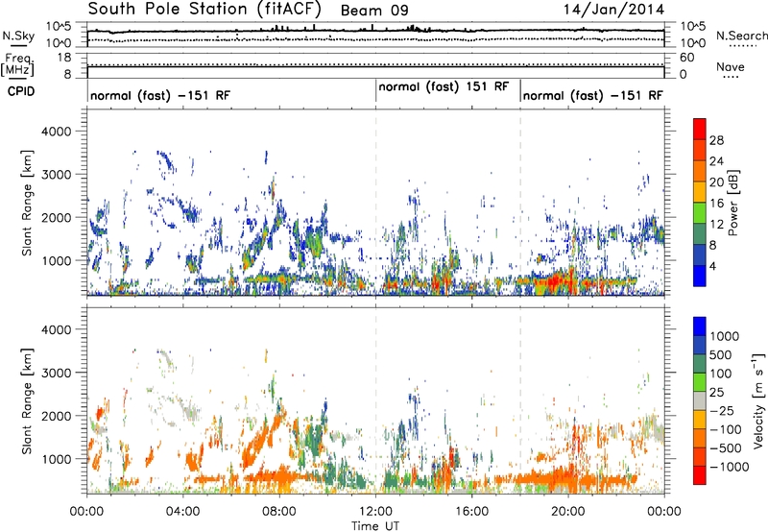Click the "3000" tick in velocity panel
Screen dimensions: 768x532
[56, 373]
